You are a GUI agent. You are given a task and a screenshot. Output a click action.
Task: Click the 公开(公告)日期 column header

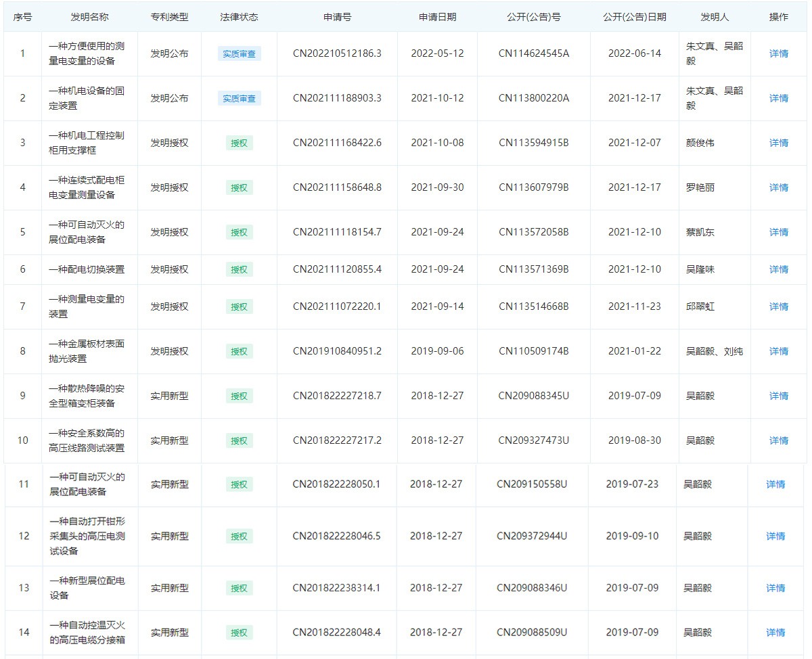(634, 17)
